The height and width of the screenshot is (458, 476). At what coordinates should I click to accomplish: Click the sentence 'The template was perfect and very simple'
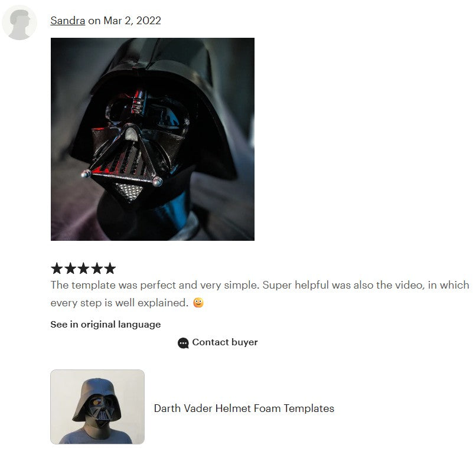(155, 285)
